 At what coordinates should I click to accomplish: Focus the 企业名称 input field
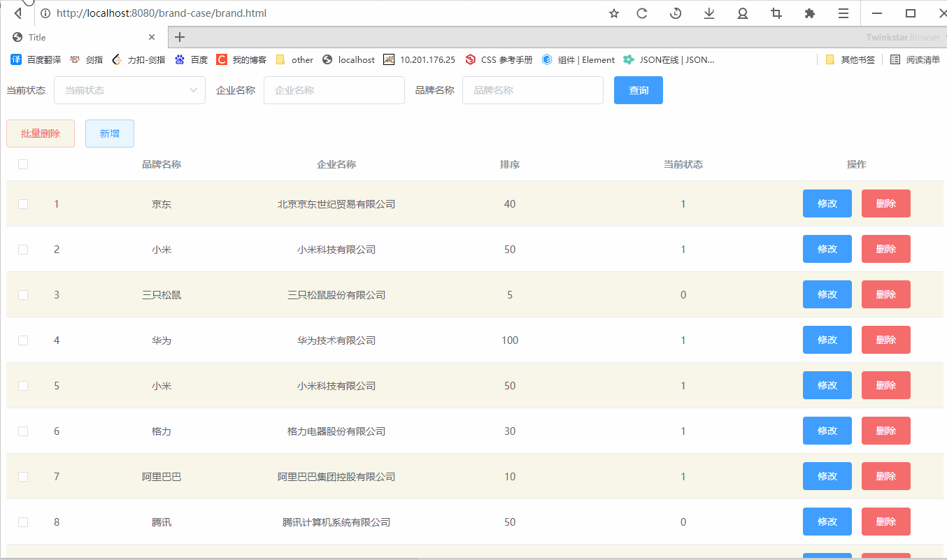pos(334,90)
